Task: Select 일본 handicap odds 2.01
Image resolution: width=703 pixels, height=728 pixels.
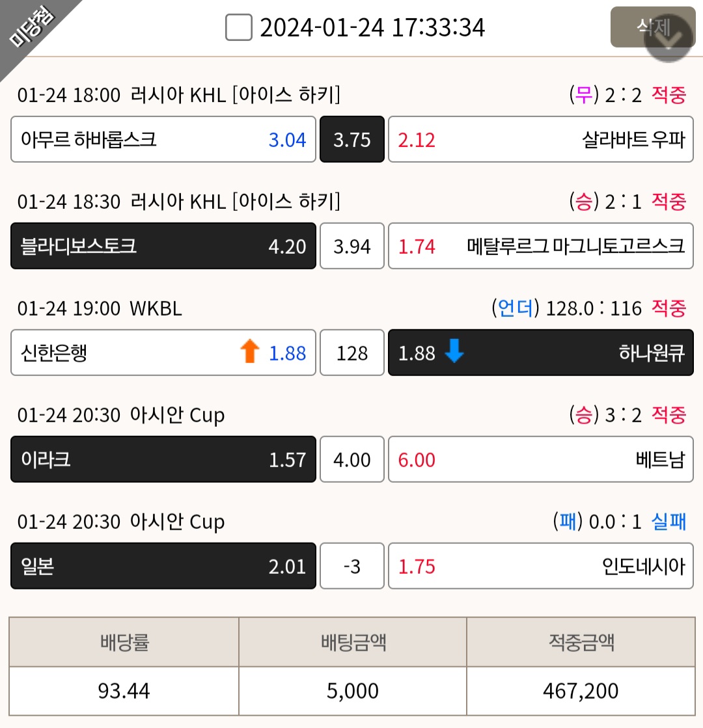Action: [x=163, y=566]
